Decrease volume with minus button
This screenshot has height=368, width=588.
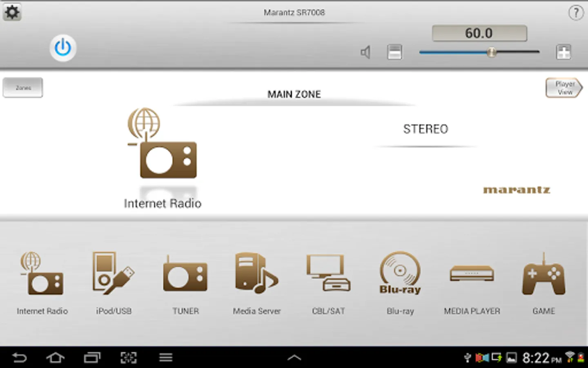pyautogui.click(x=394, y=52)
